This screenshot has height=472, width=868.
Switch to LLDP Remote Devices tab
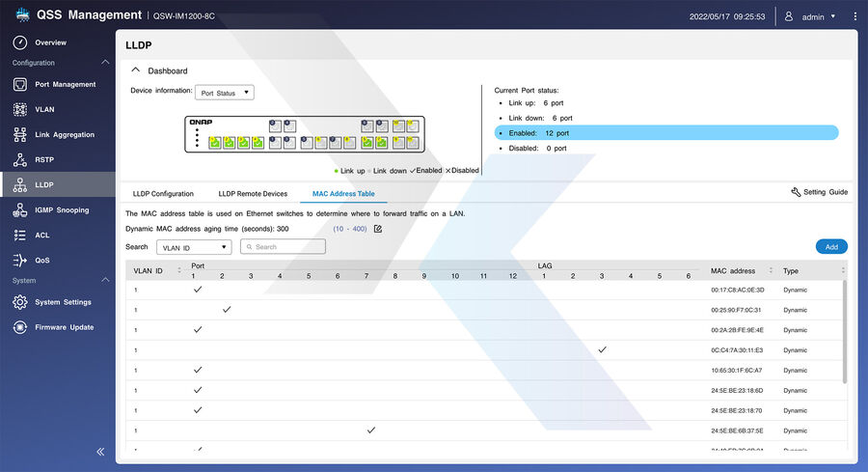tap(253, 194)
